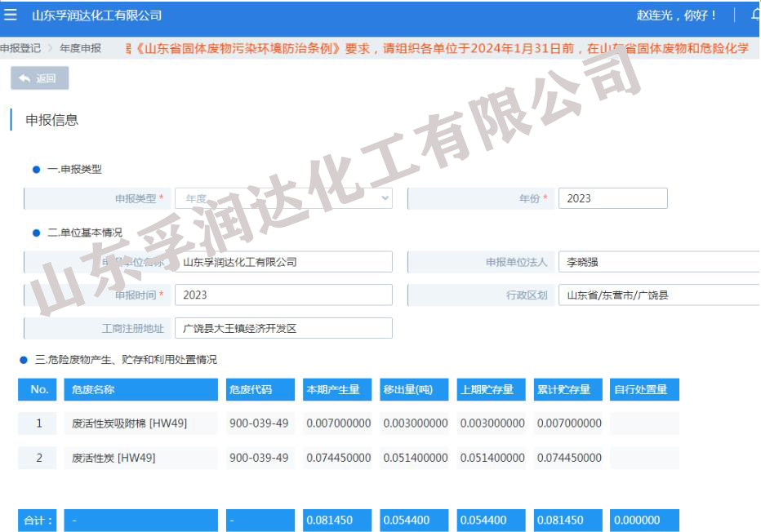The height and width of the screenshot is (532, 761).
Task: Click the 危废名称 column header
Action: tap(140, 389)
